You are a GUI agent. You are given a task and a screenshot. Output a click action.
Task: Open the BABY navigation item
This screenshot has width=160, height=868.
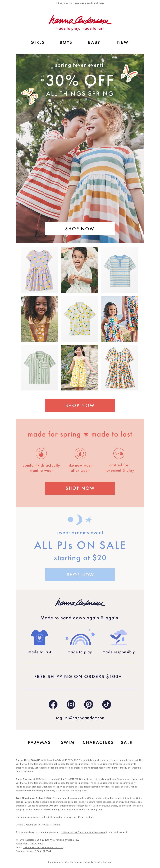pyautogui.click(x=94, y=43)
